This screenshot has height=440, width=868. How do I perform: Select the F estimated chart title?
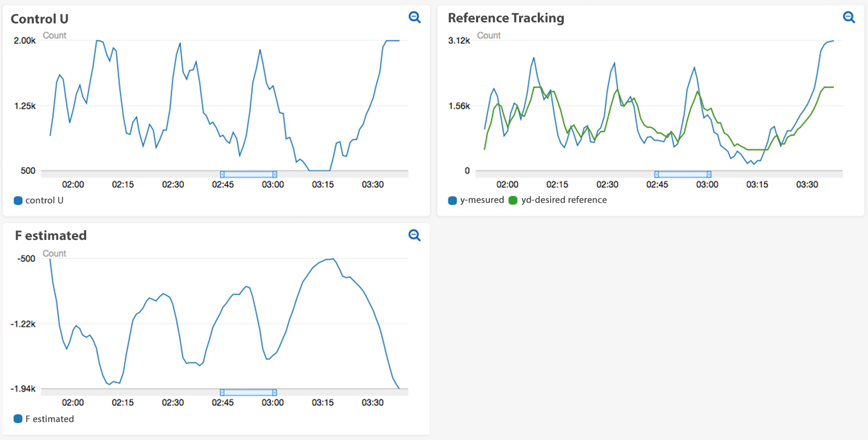[51, 235]
